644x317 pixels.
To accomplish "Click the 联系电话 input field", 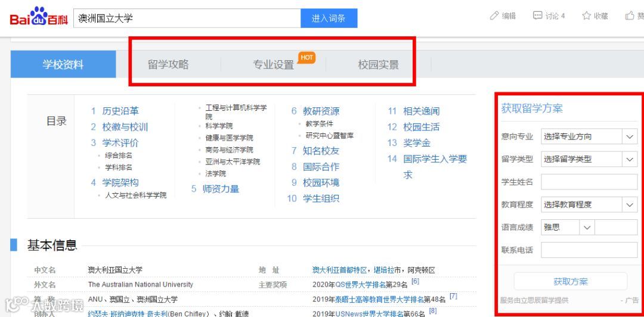I will 589,250.
